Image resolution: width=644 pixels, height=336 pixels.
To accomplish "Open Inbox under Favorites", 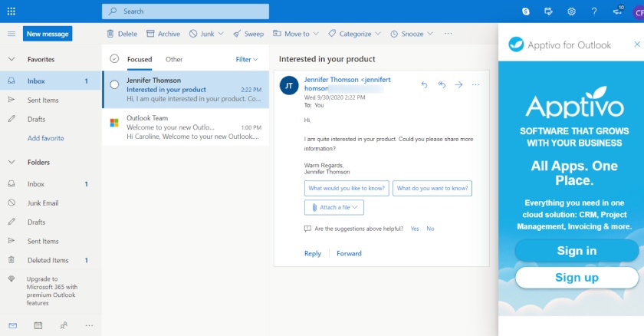I will coord(51,81).
